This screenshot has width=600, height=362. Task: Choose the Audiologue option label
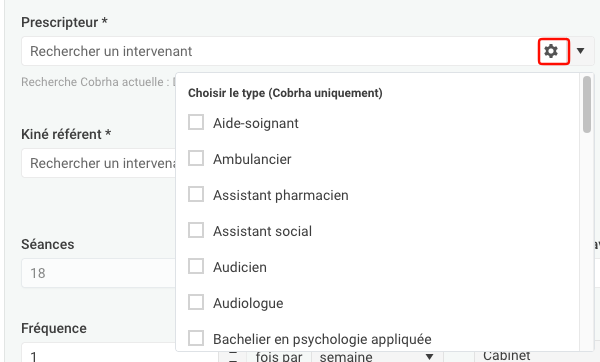(x=248, y=303)
